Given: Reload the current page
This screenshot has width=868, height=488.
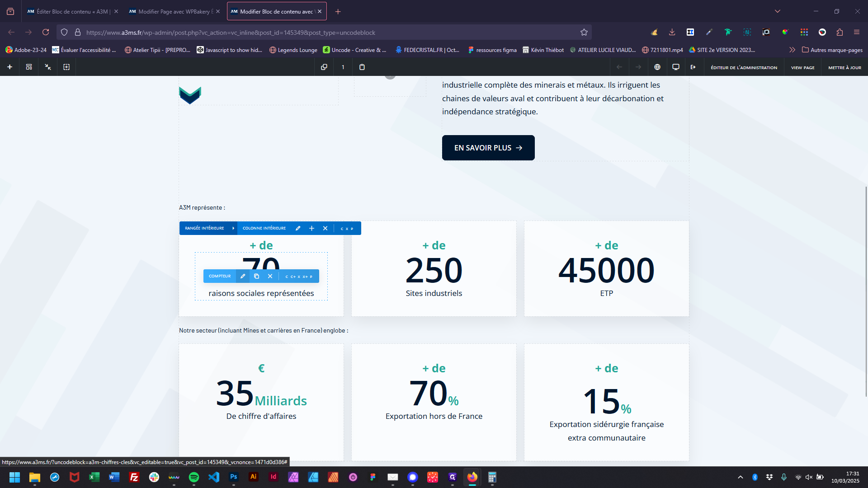Looking at the screenshot, I should pyautogui.click(x=46, y=32).
